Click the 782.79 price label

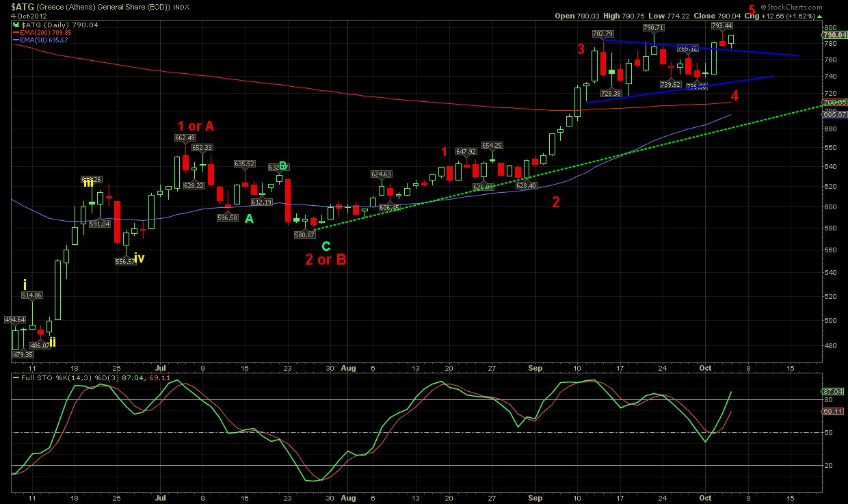pyautogui.click(x=602, y=34)
